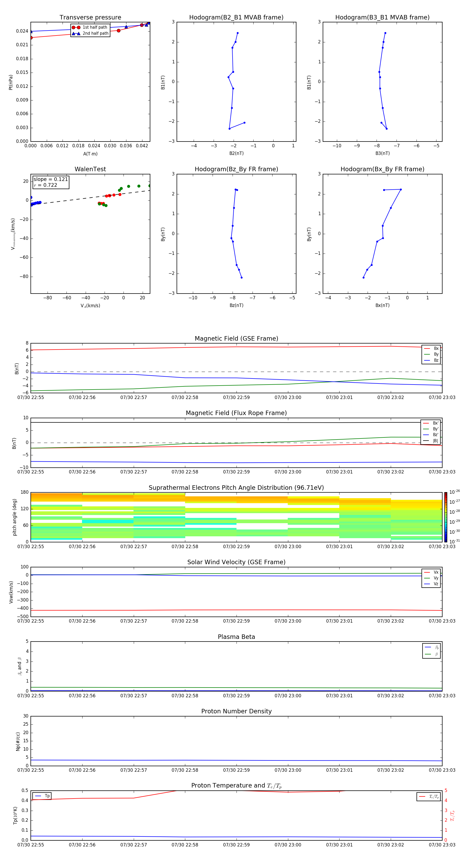Click the "Solar Wind Velocity (GSE Frame)" title
473x868 pixels.
coord(236,562)
